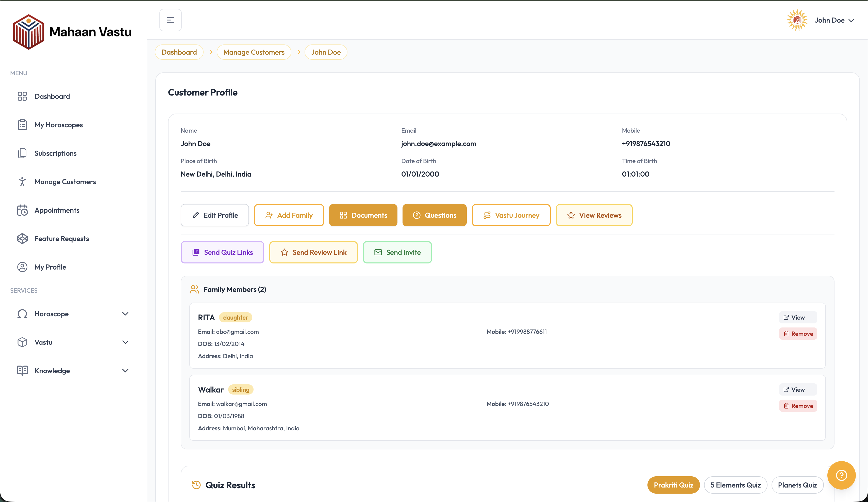Screen dimensions: 868x502
Task: Click the Horoscope omega icon
Action: [22, 314]
